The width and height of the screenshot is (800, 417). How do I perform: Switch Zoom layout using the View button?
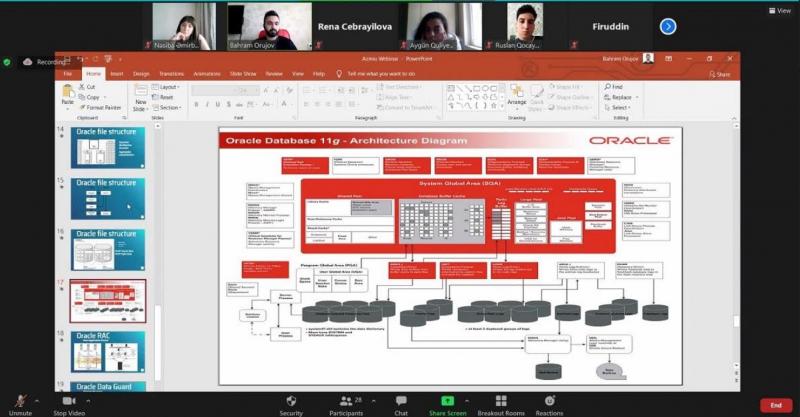[x=780, y=10]
